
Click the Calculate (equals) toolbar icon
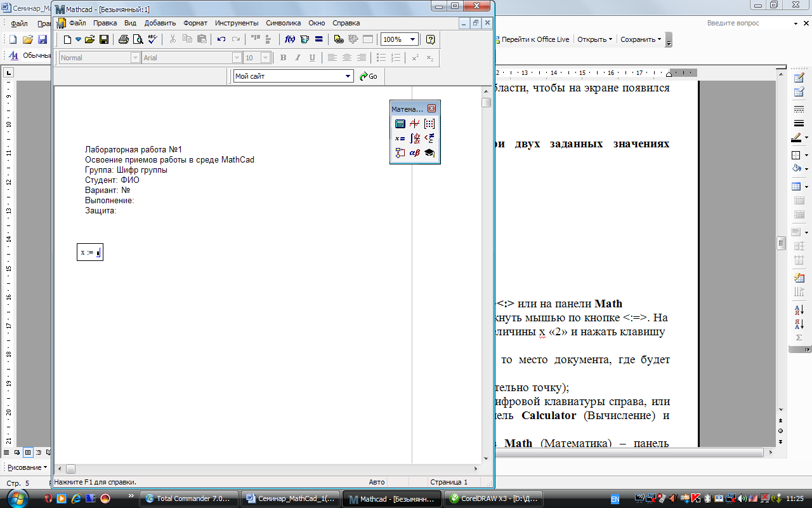319,39
